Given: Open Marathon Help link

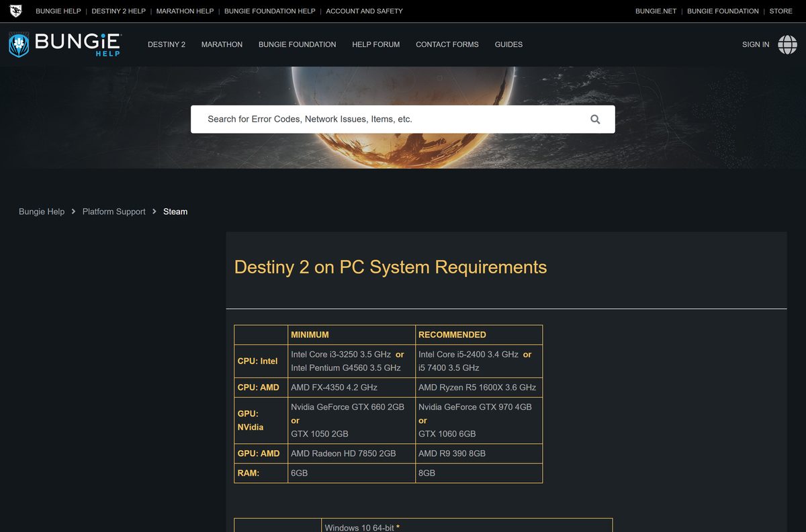Looking at the screenshot, I should tap(185, 11).
